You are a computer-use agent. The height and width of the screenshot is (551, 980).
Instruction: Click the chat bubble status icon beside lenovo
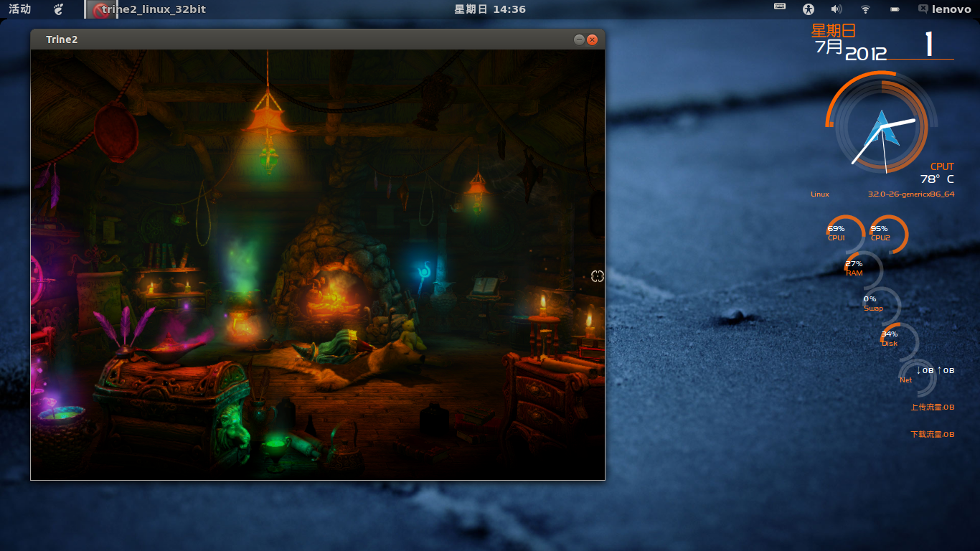(x=923, y=9)
